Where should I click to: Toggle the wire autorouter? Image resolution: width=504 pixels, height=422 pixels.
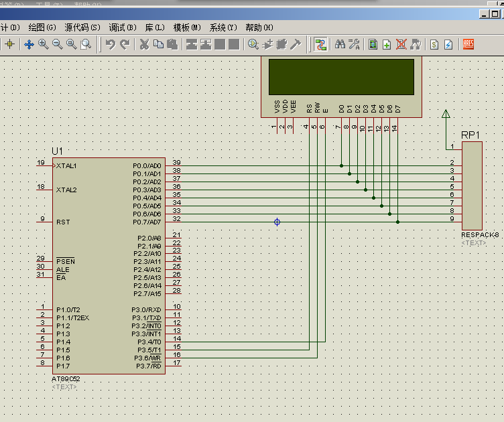[320, 44]
